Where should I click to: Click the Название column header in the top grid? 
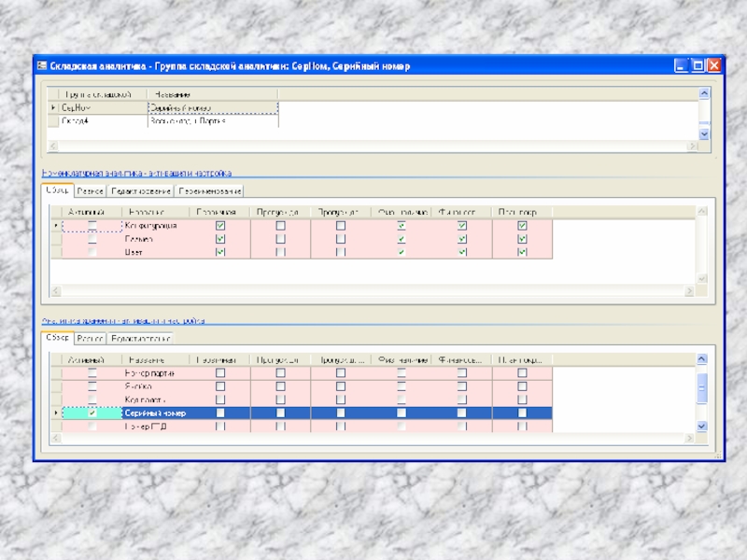pyautogui.click(x=213, y=94)
